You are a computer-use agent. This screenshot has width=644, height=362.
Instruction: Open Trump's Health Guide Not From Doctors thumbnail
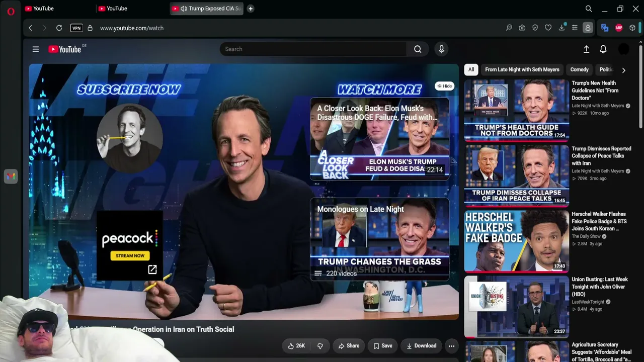click(x=517, y=110)
